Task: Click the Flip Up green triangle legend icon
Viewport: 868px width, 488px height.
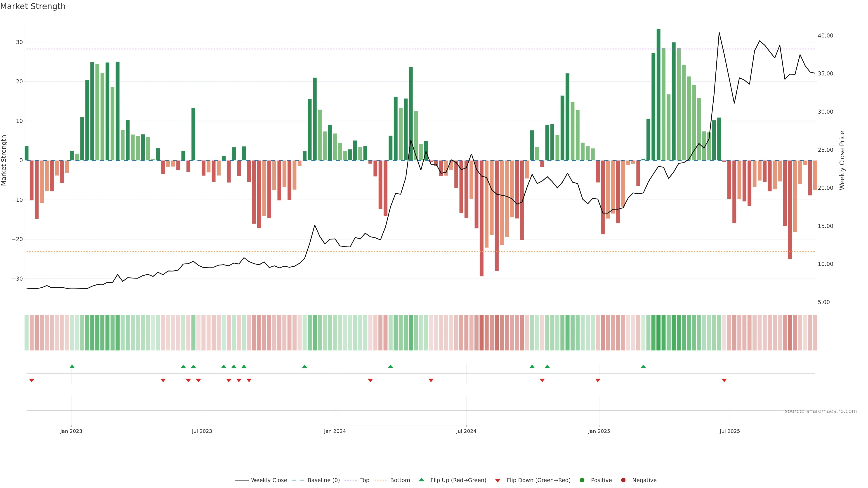Action: [x=421, y=480]
